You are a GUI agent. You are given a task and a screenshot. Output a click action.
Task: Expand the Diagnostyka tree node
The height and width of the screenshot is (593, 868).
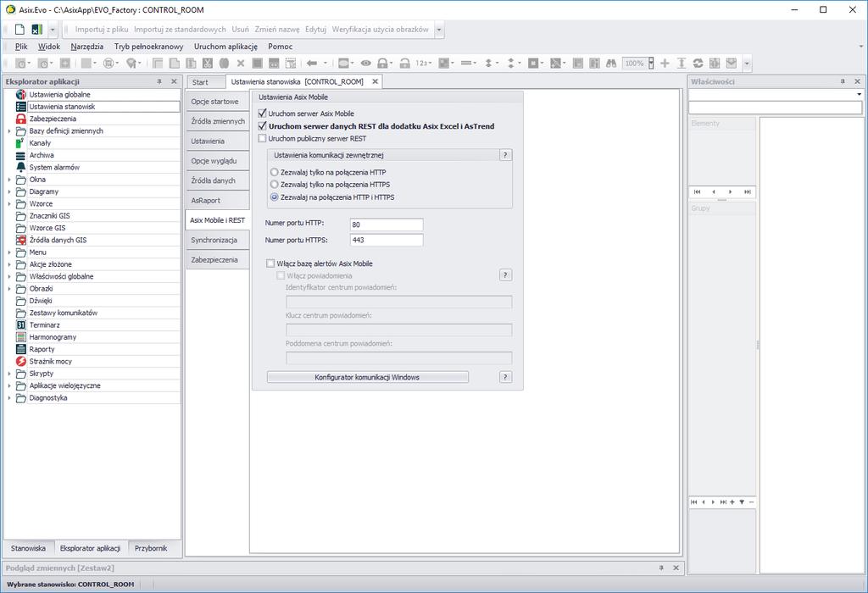point(8,398)
